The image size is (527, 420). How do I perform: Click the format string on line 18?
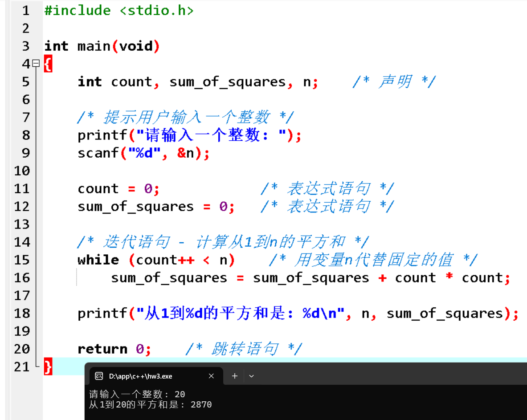pos(241,314)
